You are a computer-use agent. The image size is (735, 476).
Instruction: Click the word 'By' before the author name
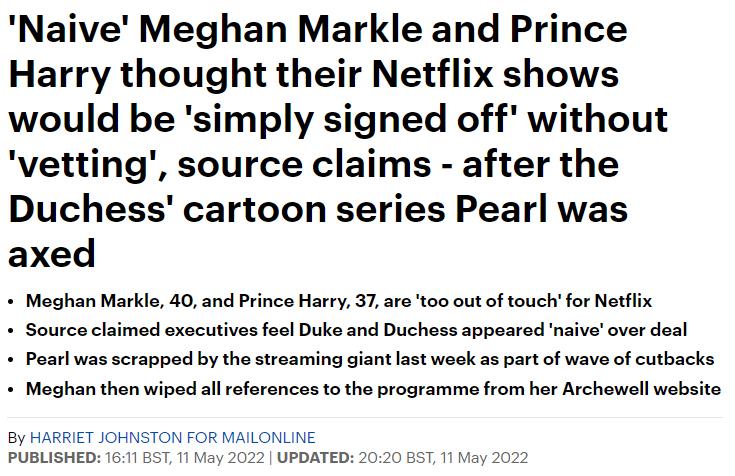pyautogui.click(x=16, y=438)
